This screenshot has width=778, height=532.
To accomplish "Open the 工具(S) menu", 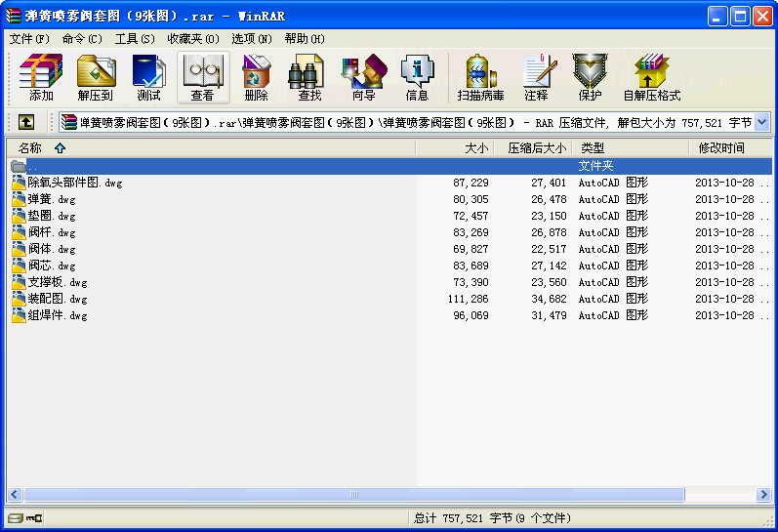I will [135, 39].
